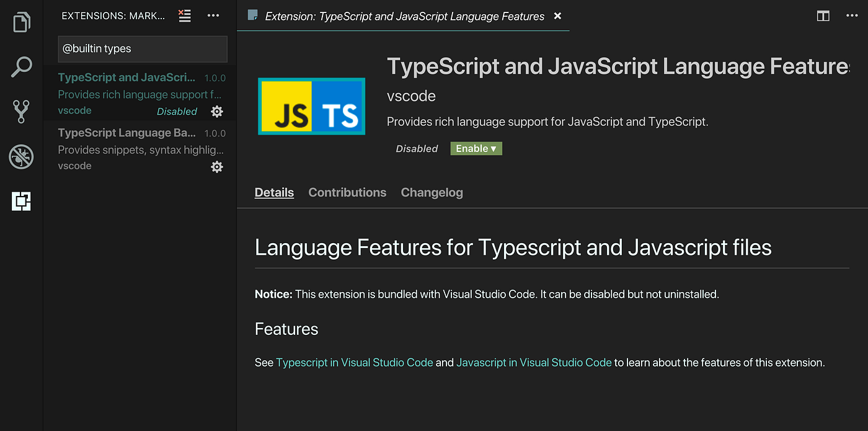868x431 pixels.
Task: Switch to the Contributions tab
Action: (347, 192)
